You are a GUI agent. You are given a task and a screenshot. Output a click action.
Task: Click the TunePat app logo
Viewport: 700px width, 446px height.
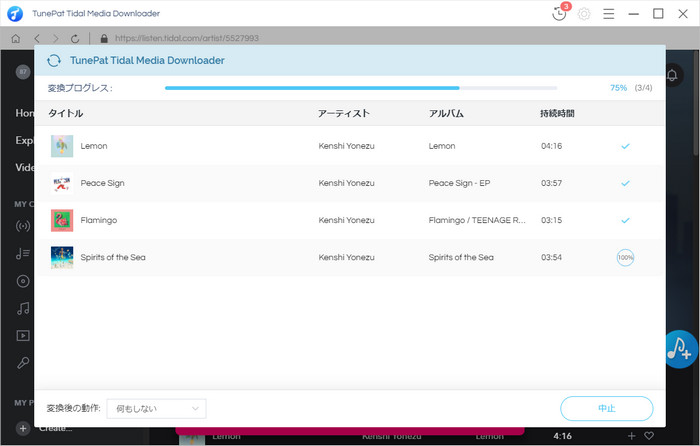[x=15, y=14]
